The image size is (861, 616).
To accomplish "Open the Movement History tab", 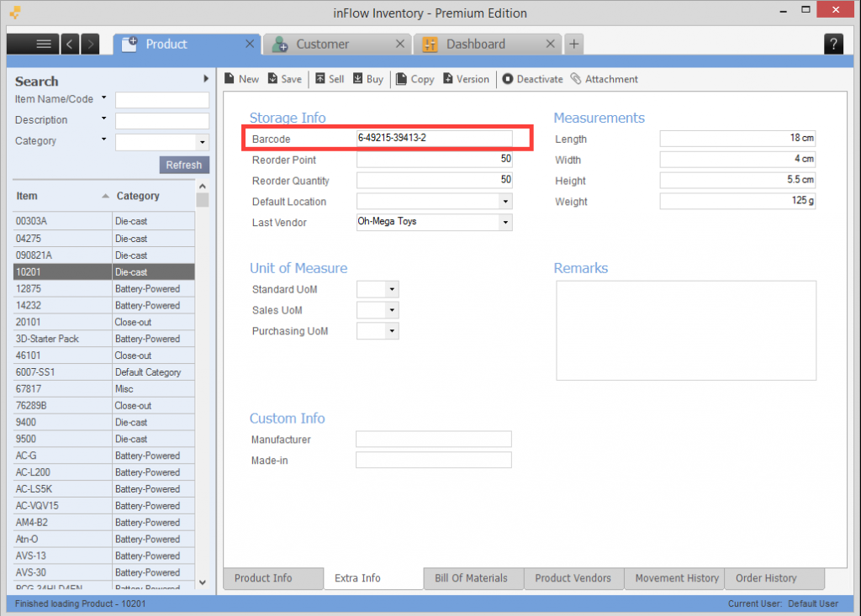I will (677, 578).
